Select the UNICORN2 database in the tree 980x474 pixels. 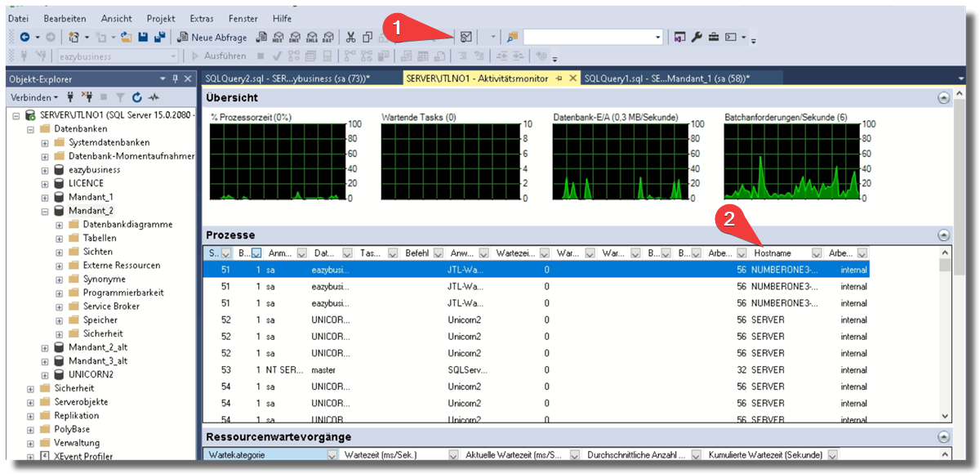(91, 374)
